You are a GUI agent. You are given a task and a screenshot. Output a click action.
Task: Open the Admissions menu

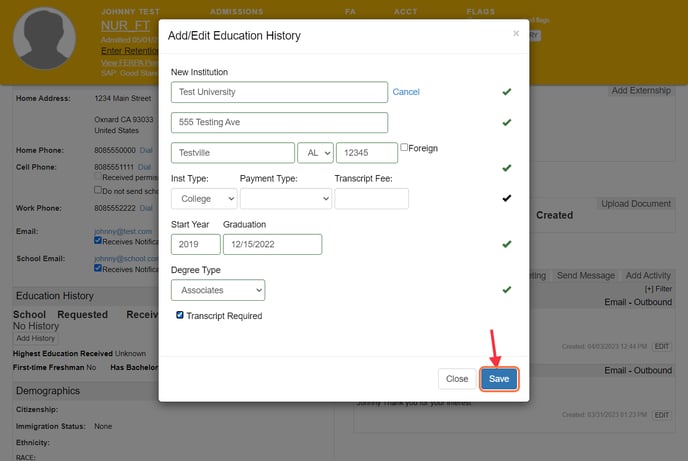pos(236,12)
